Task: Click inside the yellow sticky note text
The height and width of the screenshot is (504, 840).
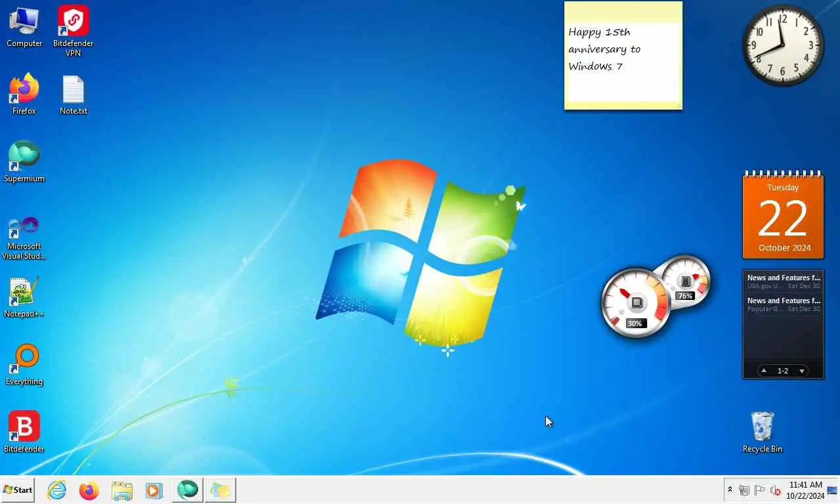Action: 604,49
